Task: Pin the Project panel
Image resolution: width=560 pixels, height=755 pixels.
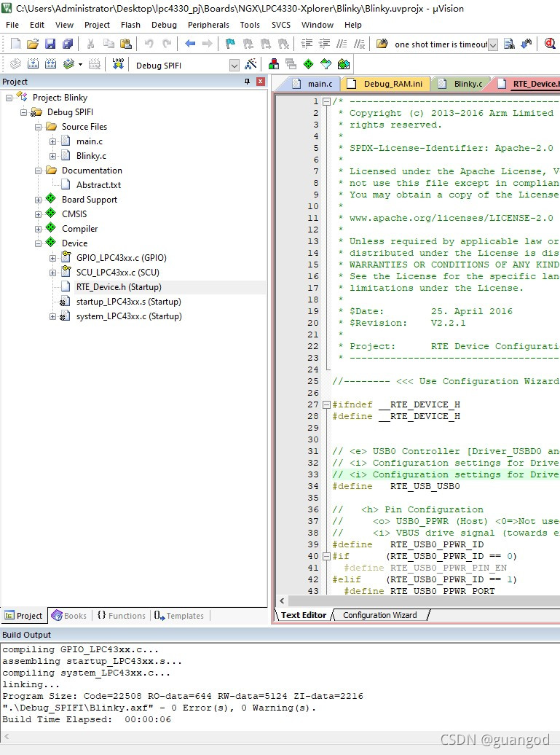Action: coord(248,82)
